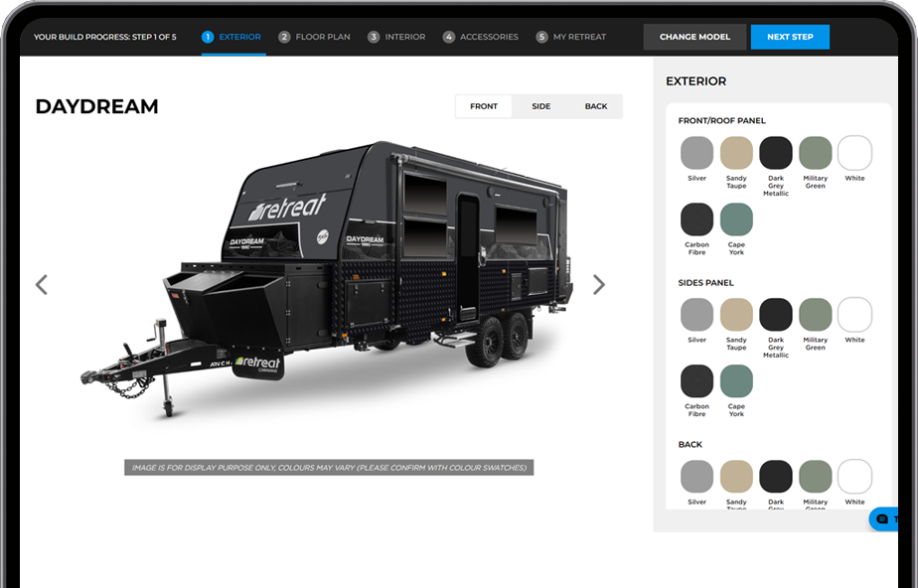Switch to the Back view

coord(596,106)
